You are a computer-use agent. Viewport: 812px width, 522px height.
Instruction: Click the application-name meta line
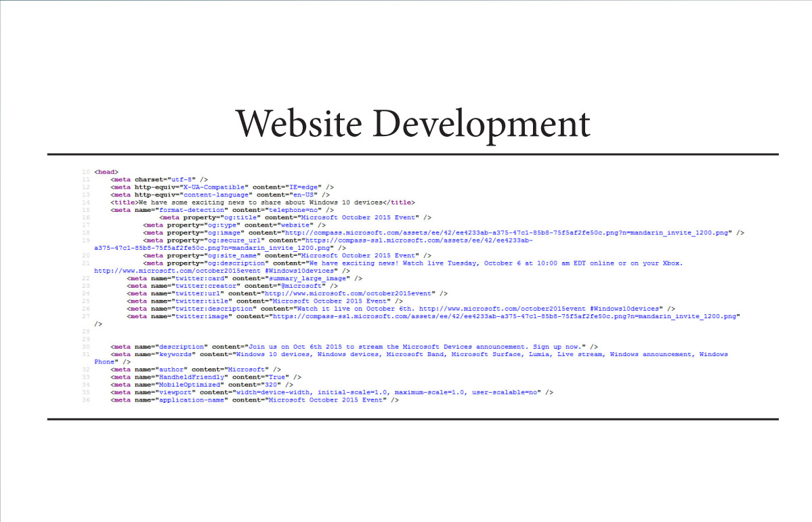254,399
